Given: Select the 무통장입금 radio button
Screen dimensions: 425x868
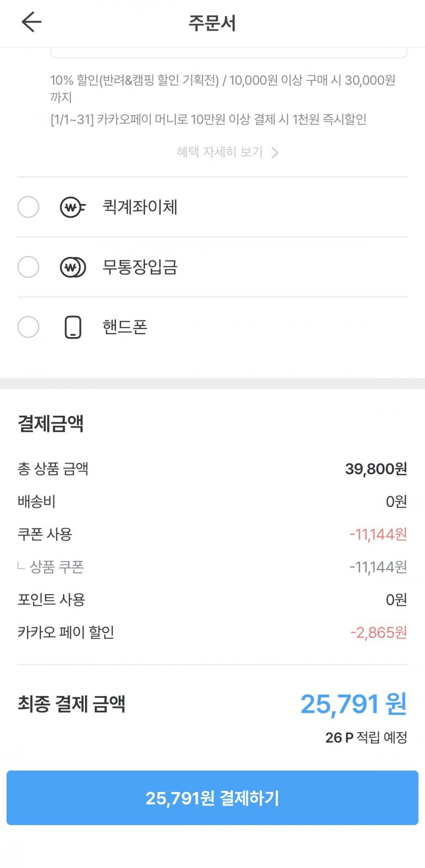Looking at the screenshot, I should pyautogui.click(x=28, y=267).
